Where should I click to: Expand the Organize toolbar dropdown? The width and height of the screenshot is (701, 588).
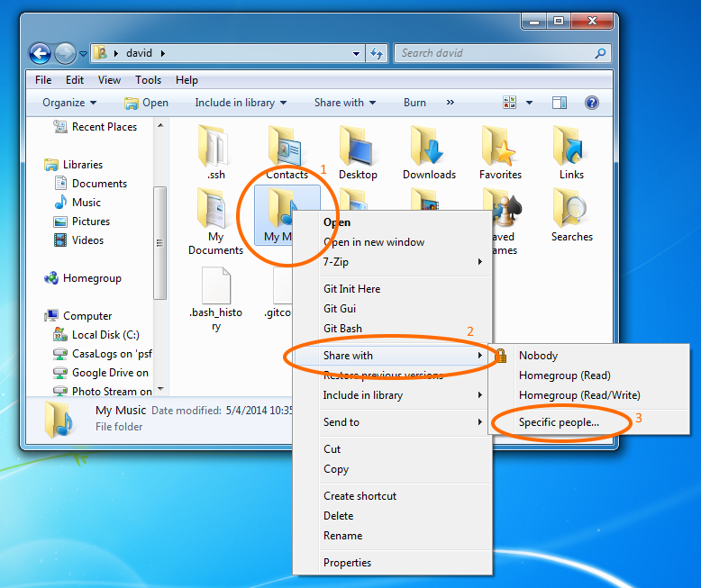69,103
